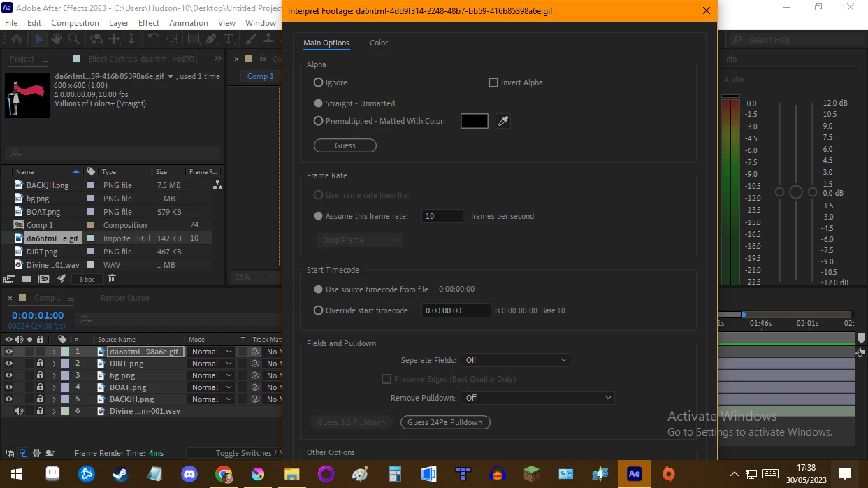Image resolution: width=868 pixels, height=488 pixels.
Task: Select the Pan Behind anchor point tool
Action: (172, 39)
